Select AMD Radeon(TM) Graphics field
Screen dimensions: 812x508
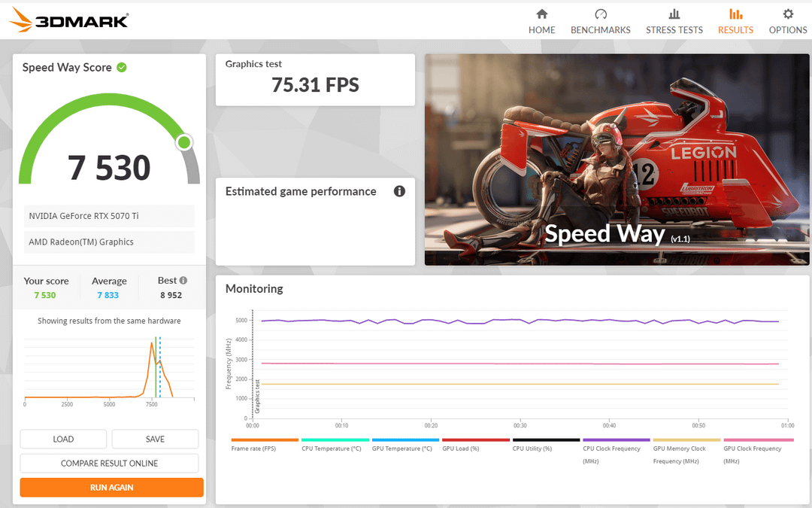109,242
